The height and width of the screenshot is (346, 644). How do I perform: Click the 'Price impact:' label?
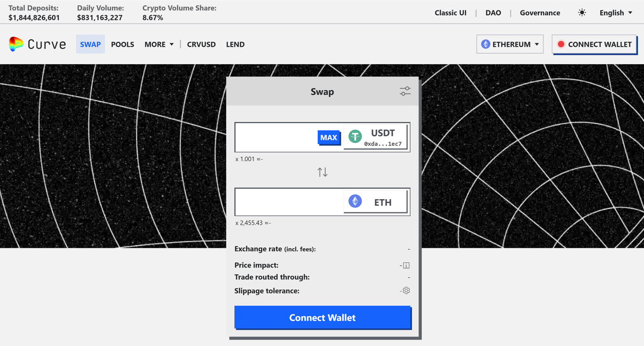(256, 265)
